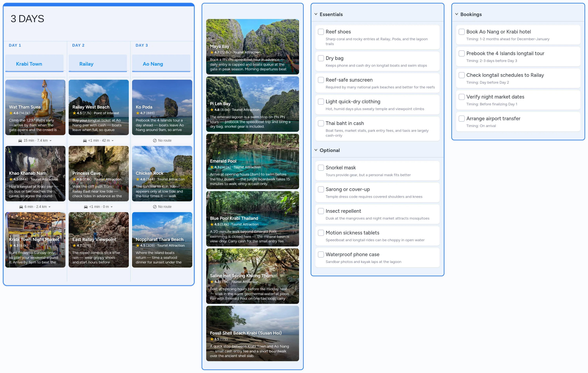Screen dimensions: 588x373
Task: Open Krabi Town Night Market card
Action: pos(35,240)
